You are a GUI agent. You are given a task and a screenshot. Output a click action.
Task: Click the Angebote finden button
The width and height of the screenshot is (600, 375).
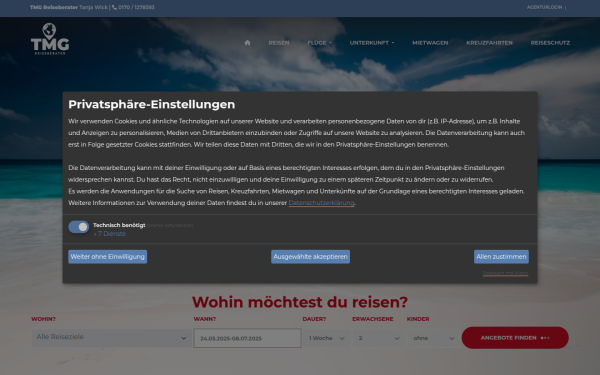[515, 338]
